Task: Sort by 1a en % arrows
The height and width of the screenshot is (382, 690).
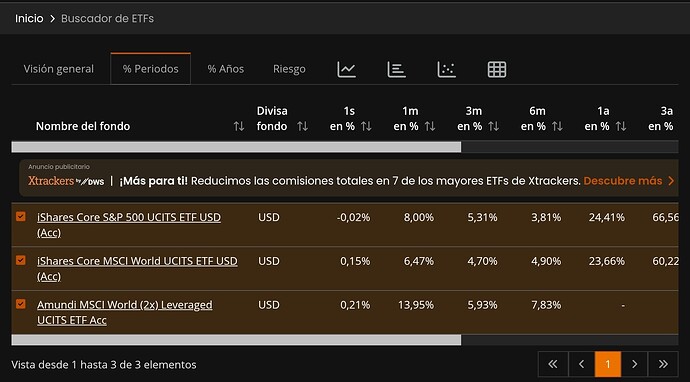Action: [x=621, y=127]
